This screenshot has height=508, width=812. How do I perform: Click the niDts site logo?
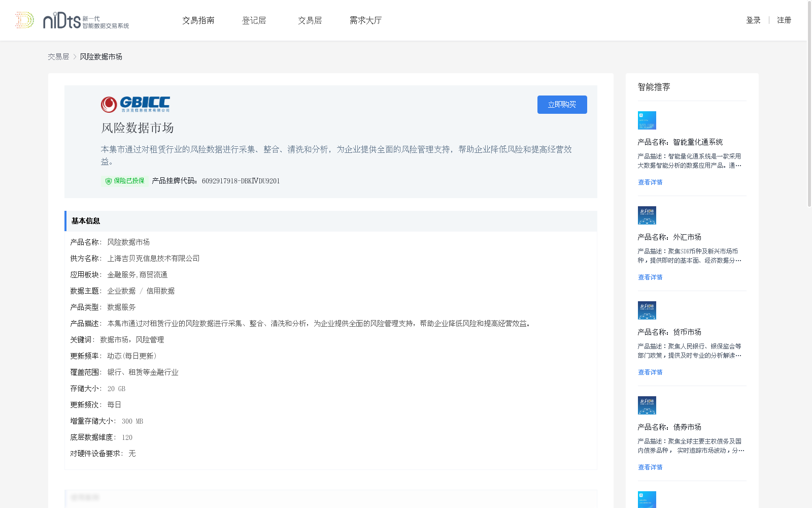72,20
